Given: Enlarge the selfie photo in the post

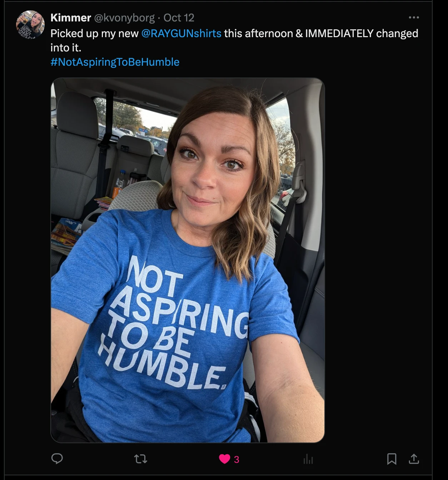Looking at the screenshot, I should coord(188,260).
